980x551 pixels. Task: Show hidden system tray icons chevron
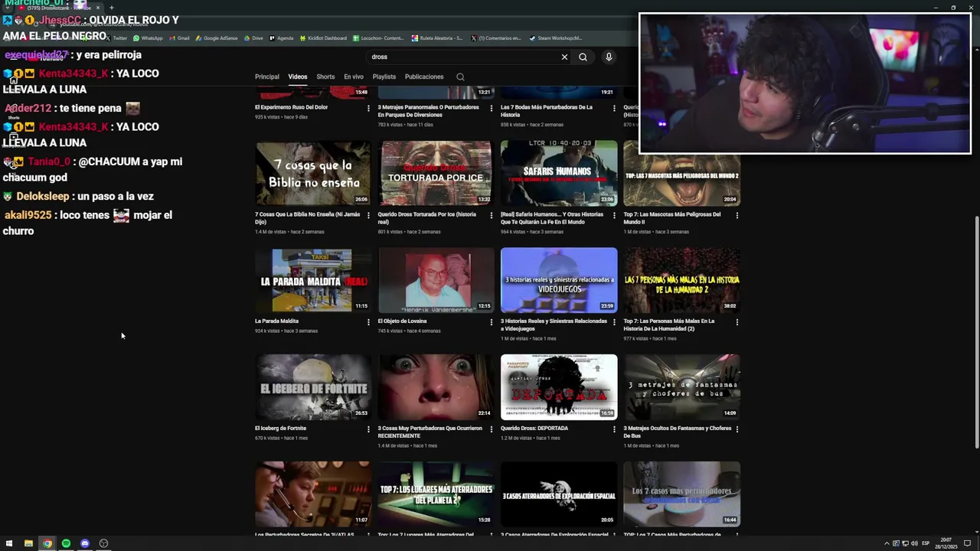[887, 543]
